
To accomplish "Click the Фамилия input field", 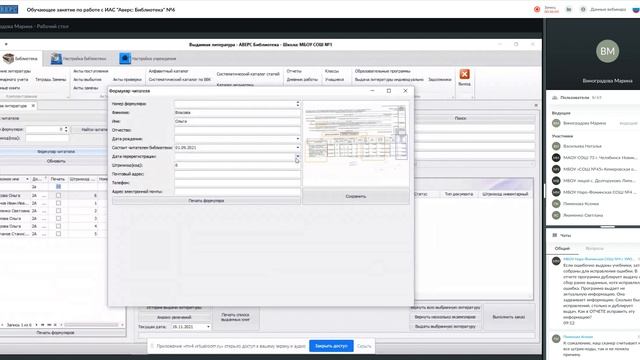I will point(237,113).
